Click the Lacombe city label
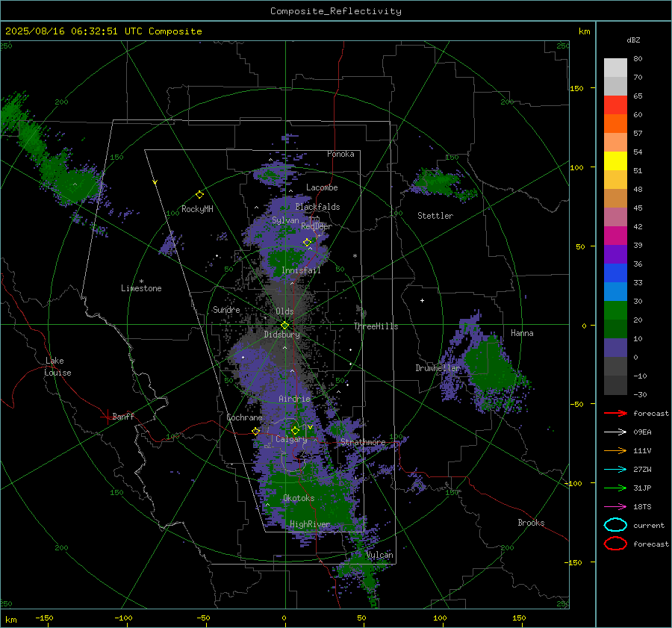 tap(322, 187)
